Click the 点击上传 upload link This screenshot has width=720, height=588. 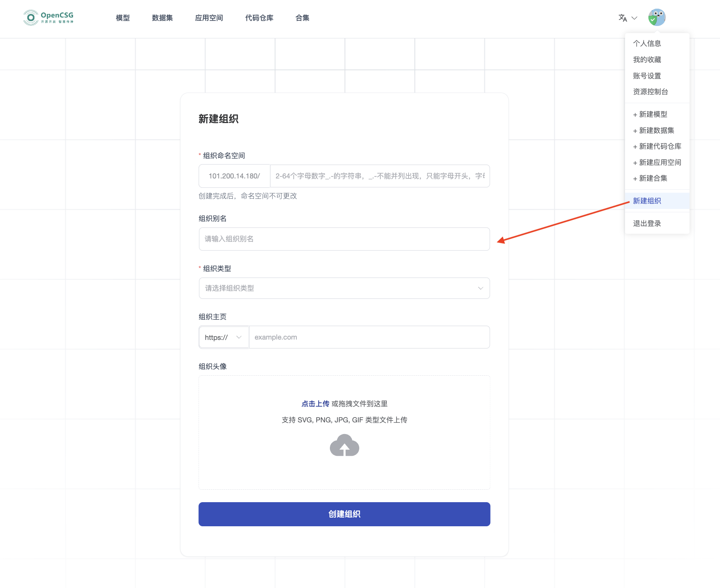coord(315,404)
